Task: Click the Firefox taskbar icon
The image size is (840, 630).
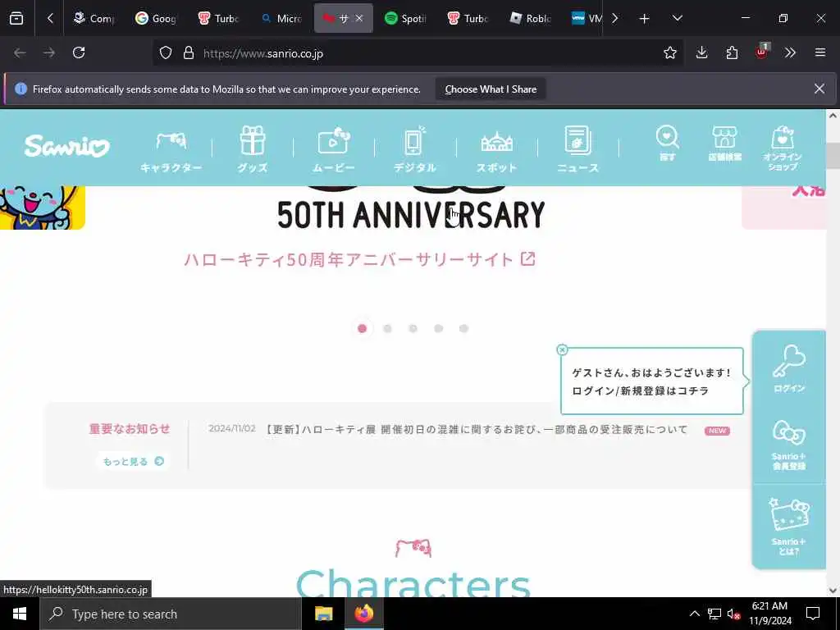Action: pos(363,614)
